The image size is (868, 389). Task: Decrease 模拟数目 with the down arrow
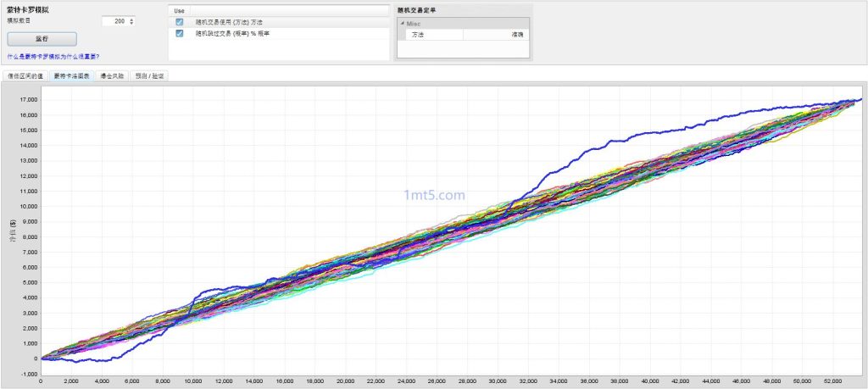(131, 23)
